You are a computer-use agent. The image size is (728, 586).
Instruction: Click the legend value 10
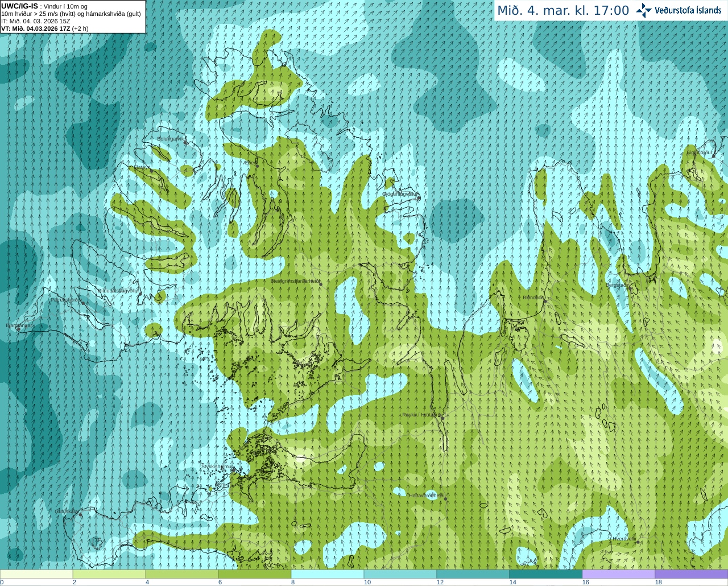coord(367,582)
